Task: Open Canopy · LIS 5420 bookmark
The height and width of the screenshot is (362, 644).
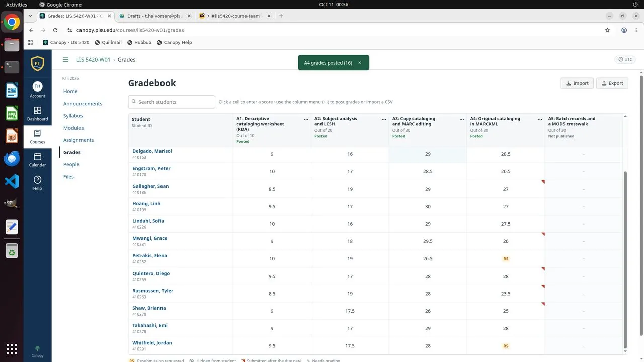Action: click(66, 42)
